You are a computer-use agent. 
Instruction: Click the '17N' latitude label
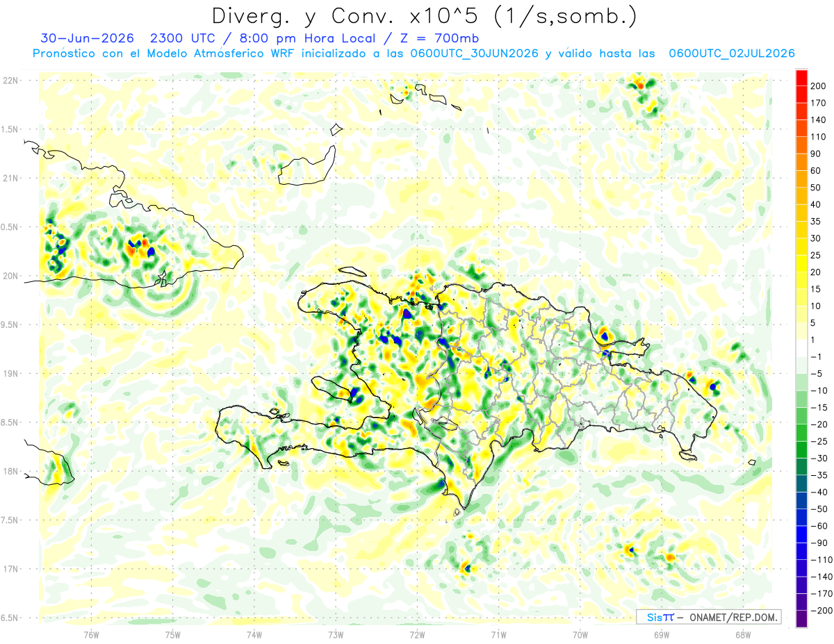12,569
